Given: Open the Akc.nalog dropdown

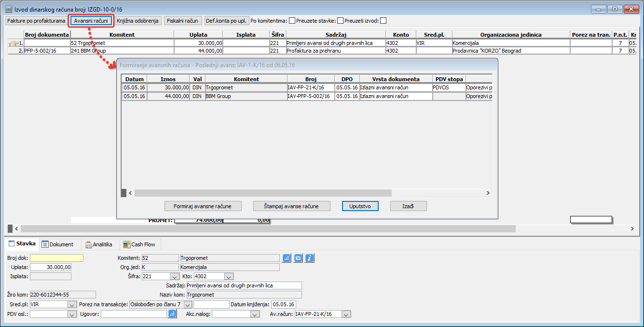Looking at the screenshot, I should 255,314.
